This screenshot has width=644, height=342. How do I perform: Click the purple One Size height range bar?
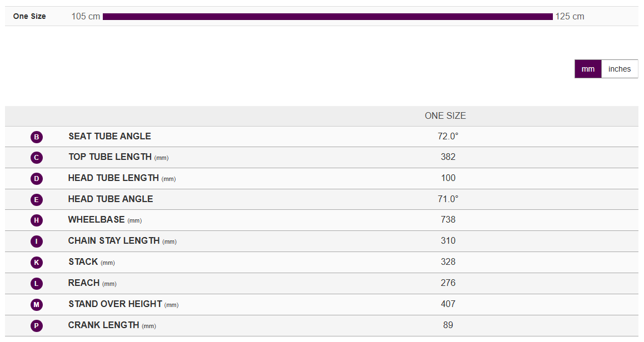tap(328, 17)
